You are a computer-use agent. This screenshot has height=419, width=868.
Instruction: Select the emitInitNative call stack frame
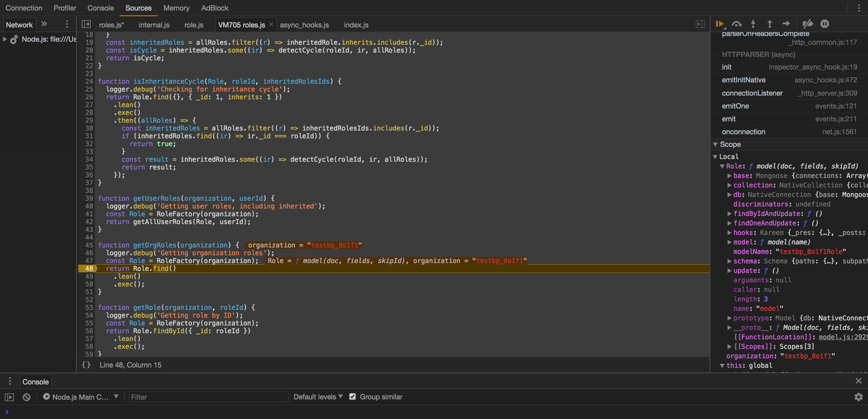click(x=789, y=80)
